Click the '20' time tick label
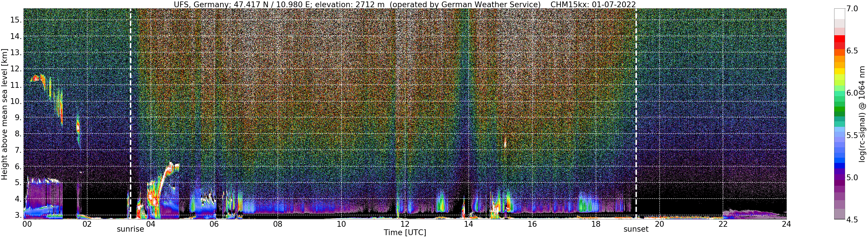This screenshot has width=868, height=238. tap(659, 224)
